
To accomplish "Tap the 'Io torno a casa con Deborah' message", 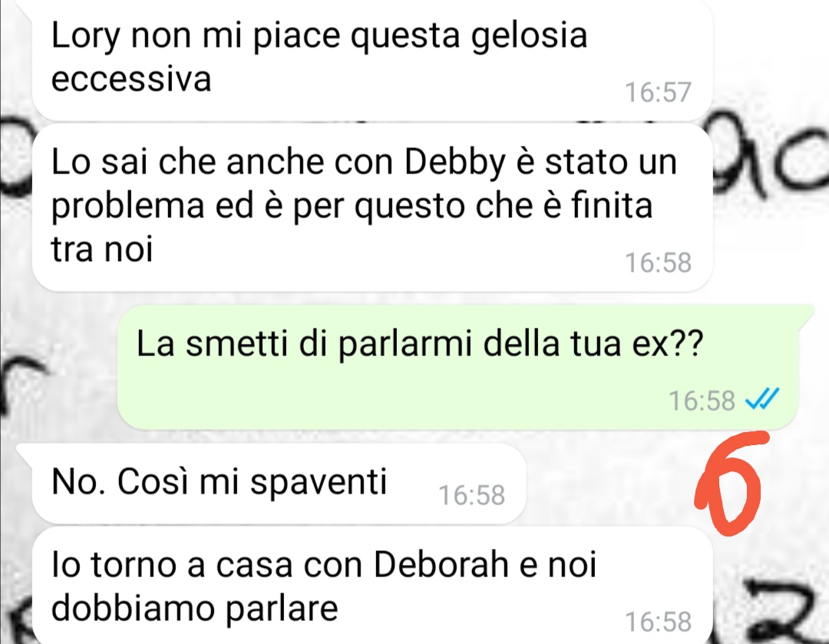I will point(372,586).
